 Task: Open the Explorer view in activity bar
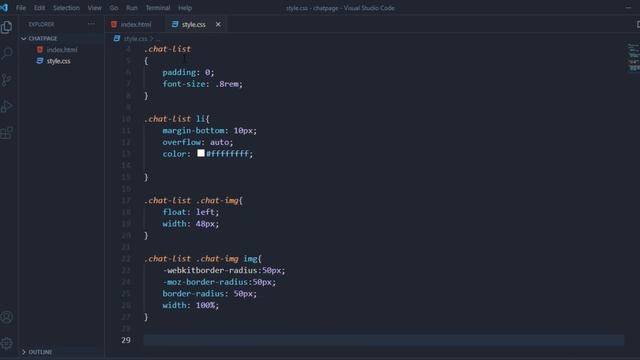7,27
